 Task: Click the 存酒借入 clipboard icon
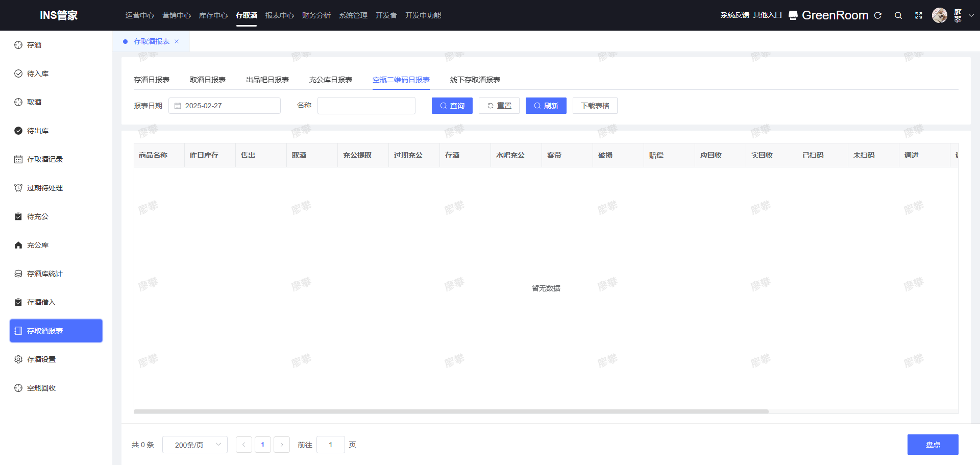(x=18, y=302)
